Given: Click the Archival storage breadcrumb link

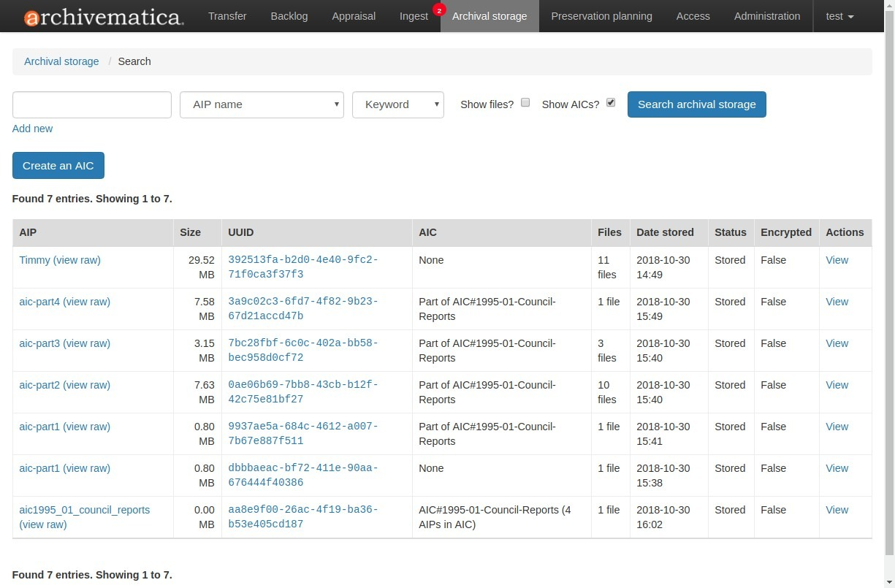Looking at the screenshot, I should pyautogui.click(x=61, y=61).
